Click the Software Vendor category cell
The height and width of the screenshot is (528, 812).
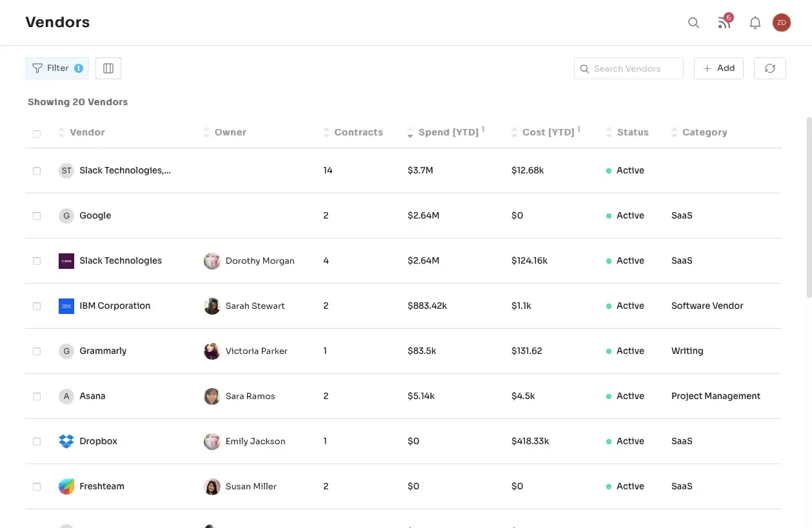[708, 306]
